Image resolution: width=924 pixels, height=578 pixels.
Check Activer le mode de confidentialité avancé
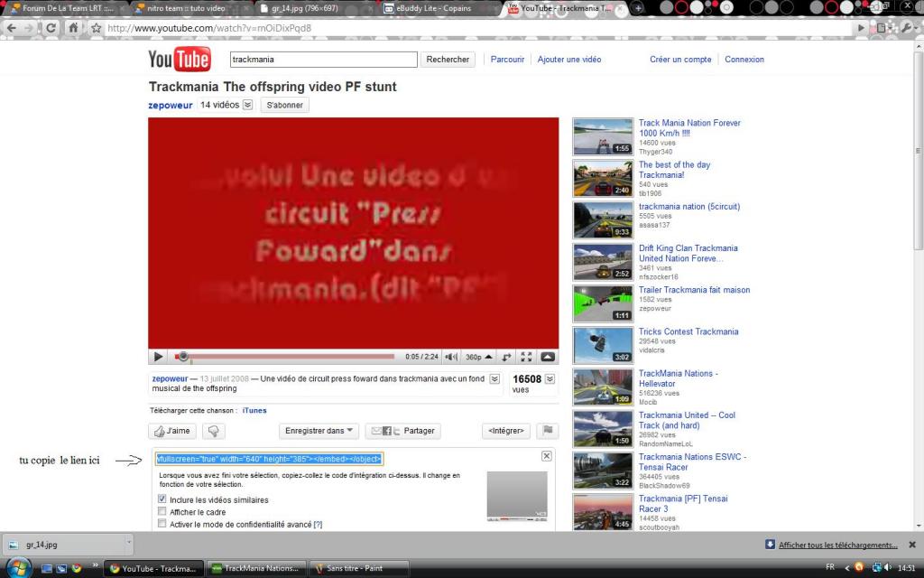tap(162, 523)
